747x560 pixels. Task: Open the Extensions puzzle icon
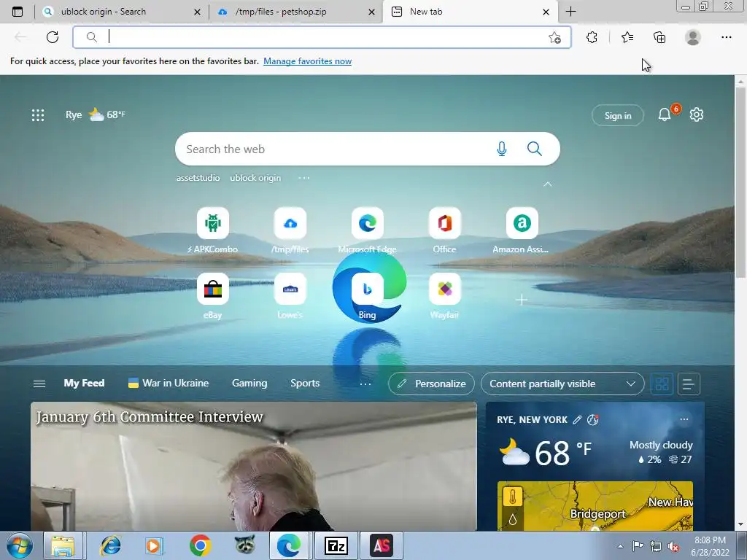[x=592, y=37]
